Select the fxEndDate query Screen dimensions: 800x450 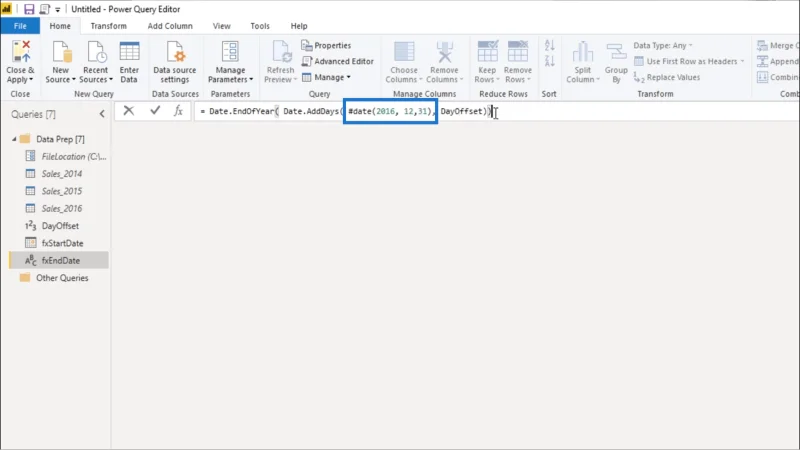[x=59, y=261]
